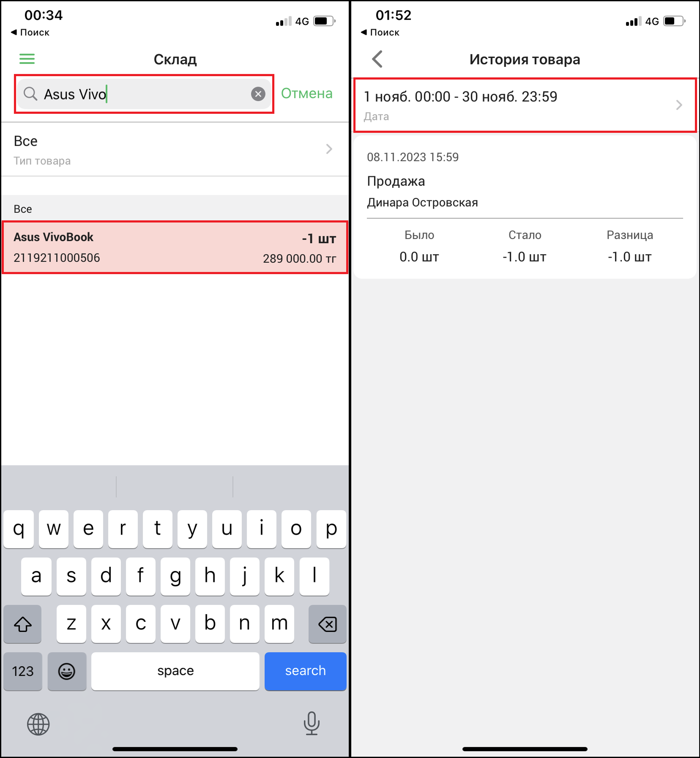Go back using the arrow on История товара

click(377, 59)
